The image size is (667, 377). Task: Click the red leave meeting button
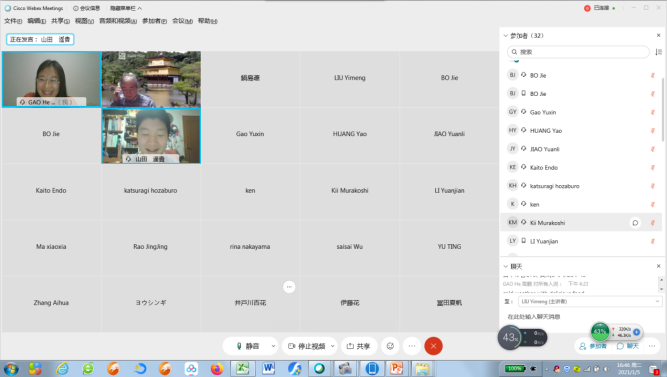pyautogui.click(x=433, y=346)
